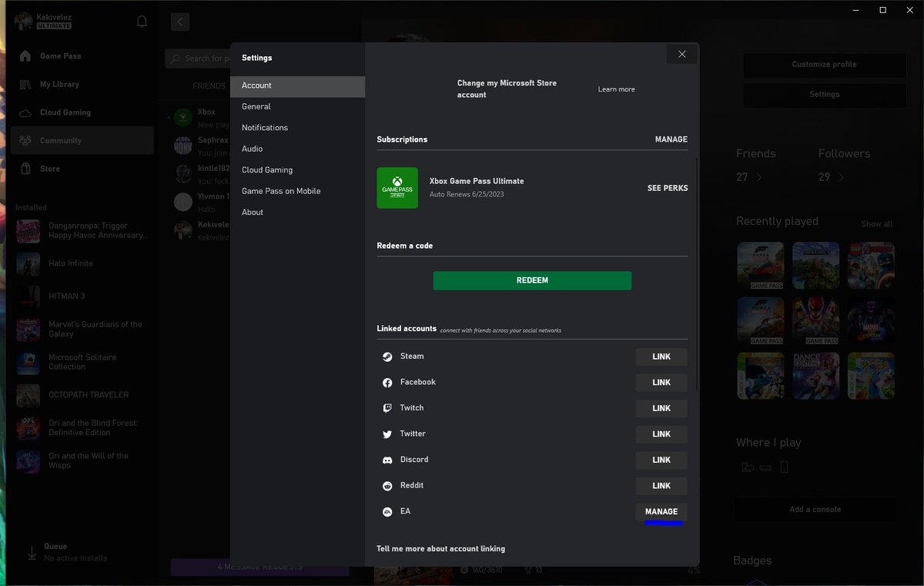Click the notifications bell icon

[x=142, y=22]
